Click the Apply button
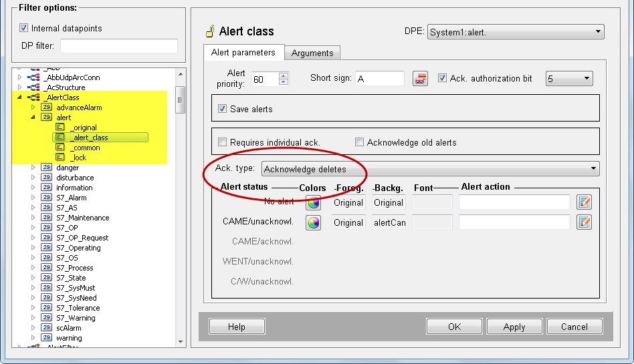The image size is (634, 364). 514,327
